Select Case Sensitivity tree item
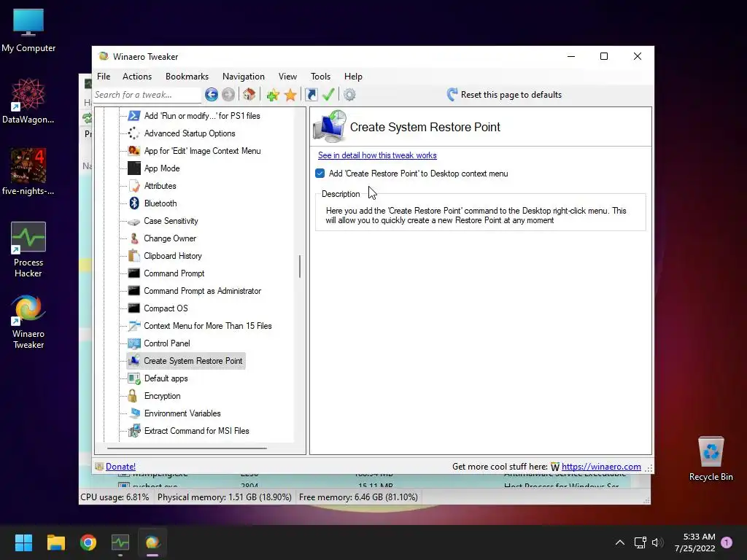The height and width of the screenshot is (560, 747). [171, 221]
